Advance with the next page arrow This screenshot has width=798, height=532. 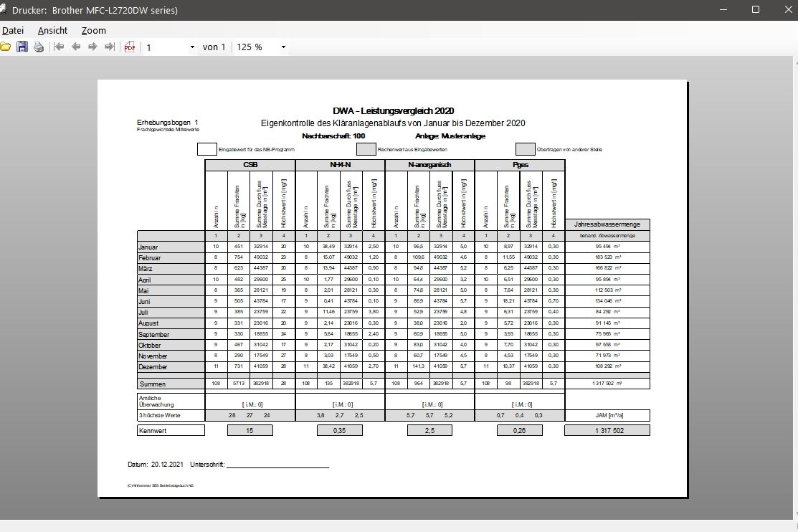click(x=92, y=47)
